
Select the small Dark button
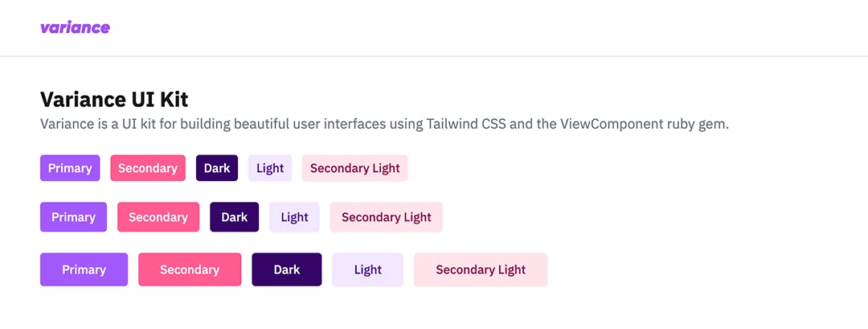(x=217, y=168)
